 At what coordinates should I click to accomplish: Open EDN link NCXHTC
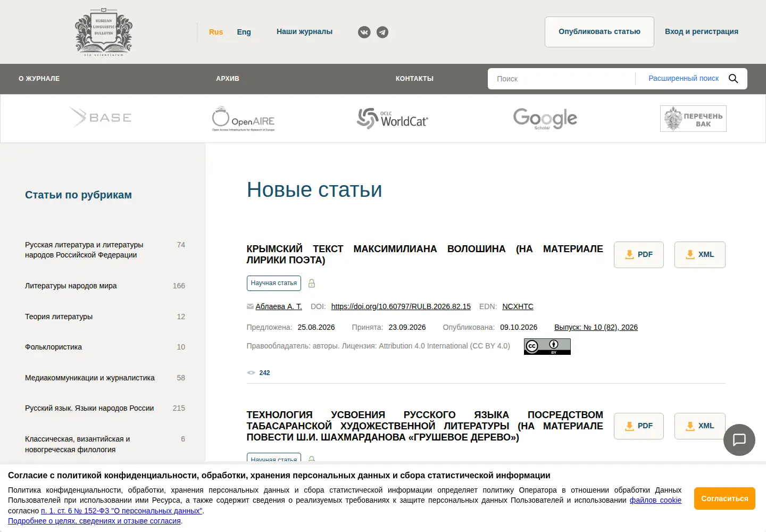518,306
